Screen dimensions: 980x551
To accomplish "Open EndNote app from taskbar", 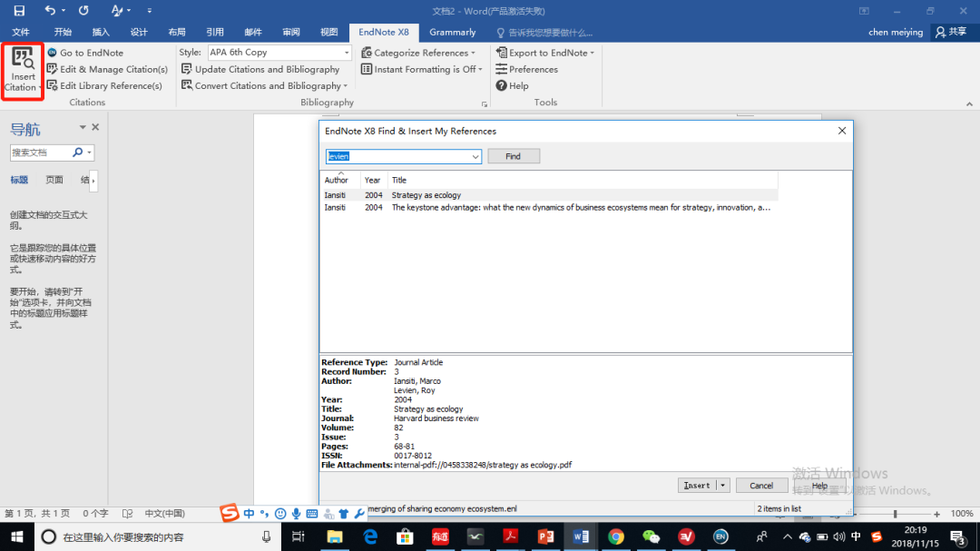I will [x=720, y=536].
